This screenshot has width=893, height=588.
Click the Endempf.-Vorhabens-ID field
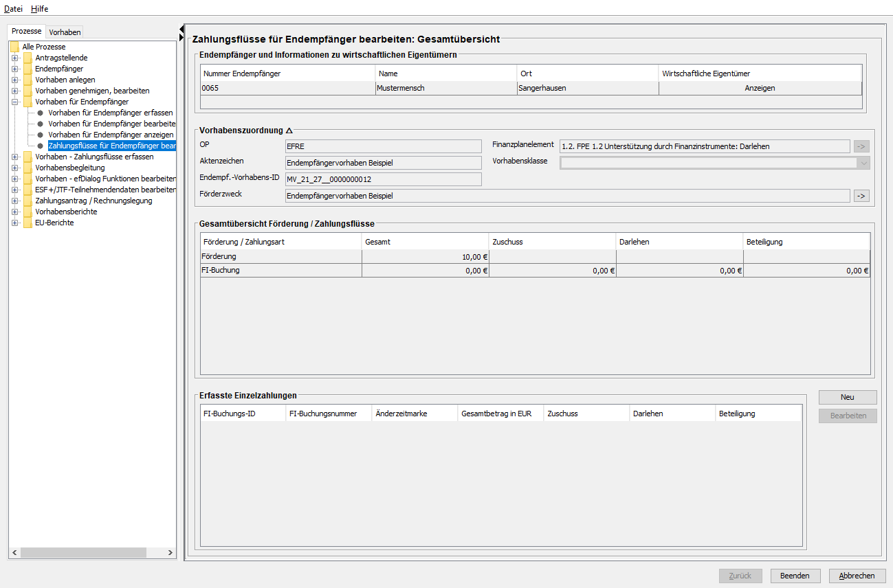[x=384, y=179]
